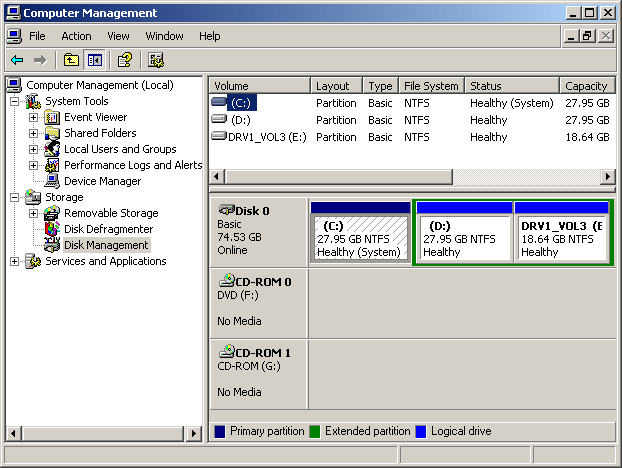
Task: Expand the Services and Applications node
Action: 14,261
